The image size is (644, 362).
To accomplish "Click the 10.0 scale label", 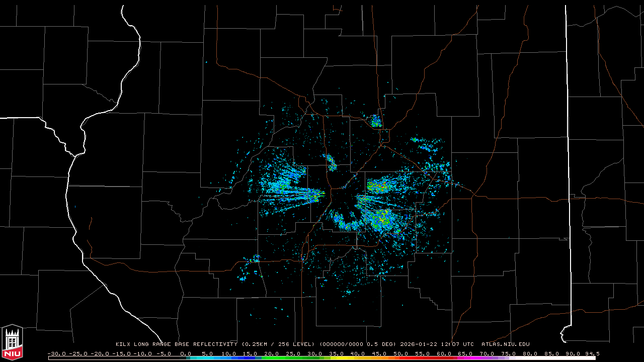I will (x=229, y=354).
